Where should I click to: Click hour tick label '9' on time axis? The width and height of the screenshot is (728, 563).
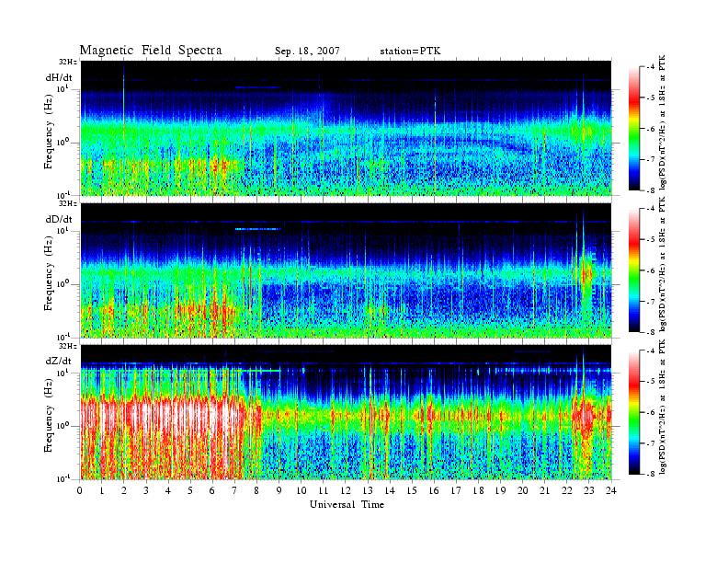click(x=279, y=490)
